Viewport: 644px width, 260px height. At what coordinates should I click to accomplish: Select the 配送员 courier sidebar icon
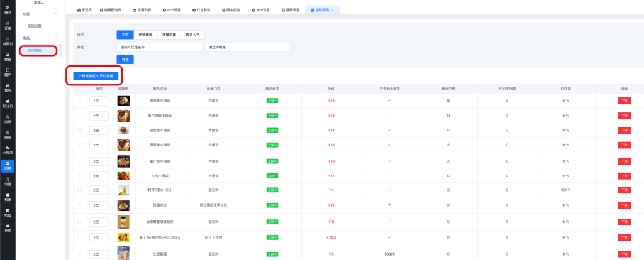pos(8,104)
